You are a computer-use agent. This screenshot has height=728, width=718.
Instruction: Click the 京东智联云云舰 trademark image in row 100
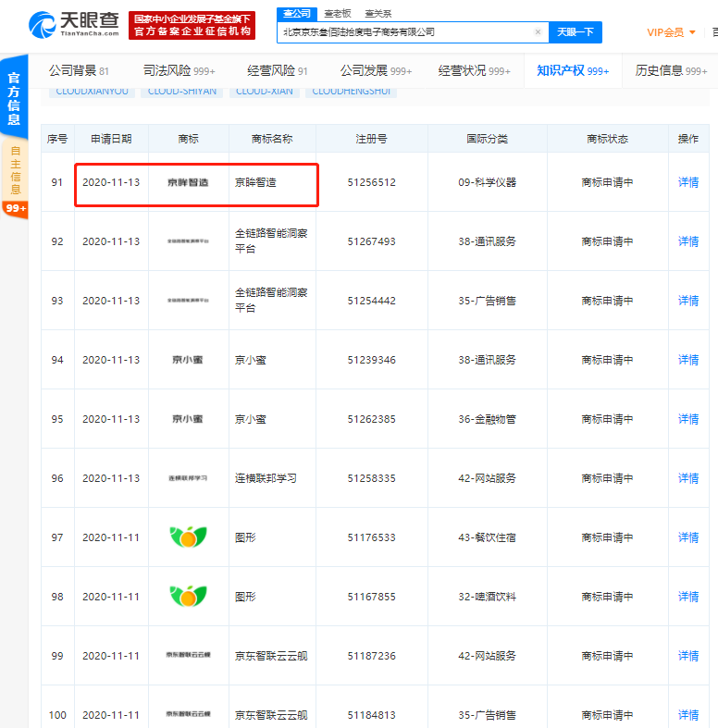[x=188, y=714]
